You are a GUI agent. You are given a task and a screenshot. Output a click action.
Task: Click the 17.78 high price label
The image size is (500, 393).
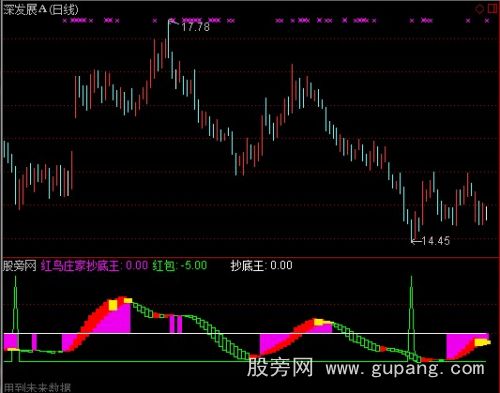pyautogui.click(x=196, y=27)
